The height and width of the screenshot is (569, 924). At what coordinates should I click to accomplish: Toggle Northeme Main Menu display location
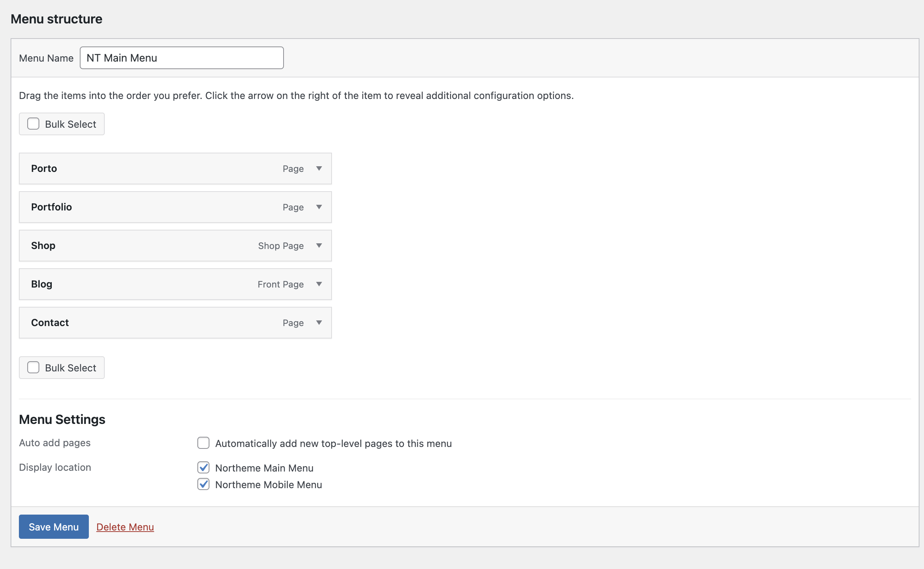point(203,467)
